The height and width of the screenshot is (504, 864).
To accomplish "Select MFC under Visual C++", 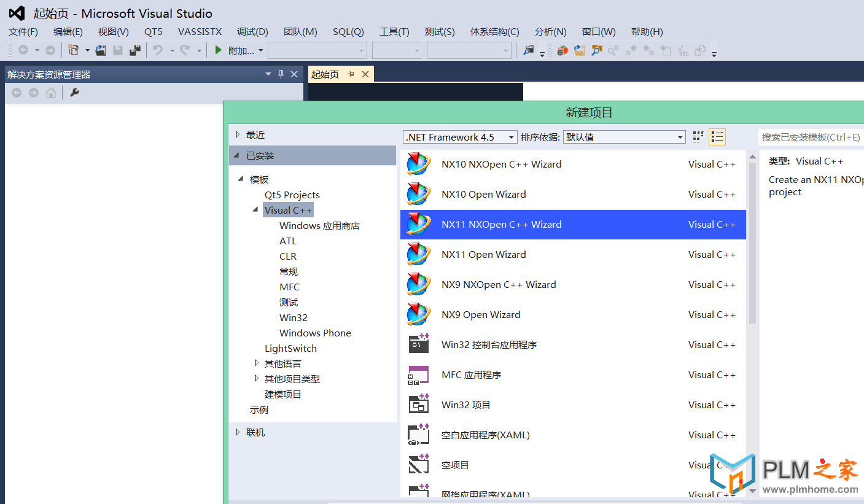I will point(290,287).
